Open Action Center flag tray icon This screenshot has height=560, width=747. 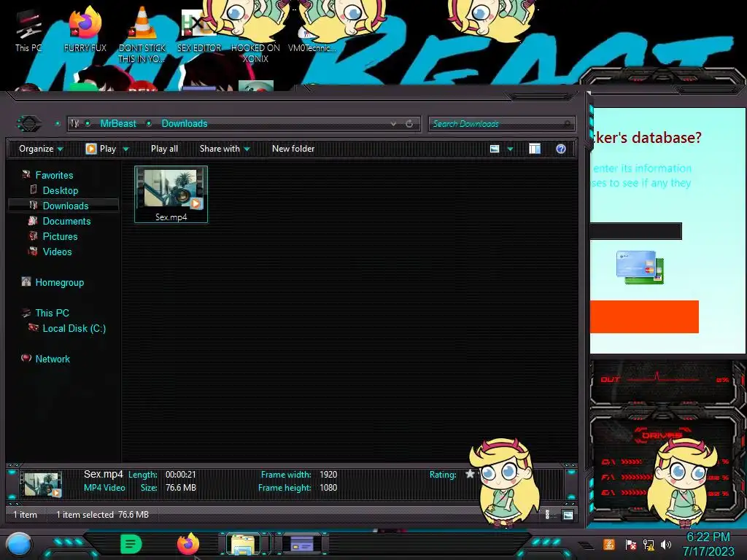pos(630,544)
